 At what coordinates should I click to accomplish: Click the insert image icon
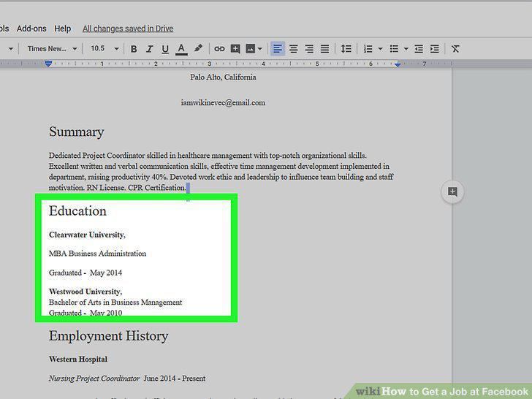click(250, 49)
